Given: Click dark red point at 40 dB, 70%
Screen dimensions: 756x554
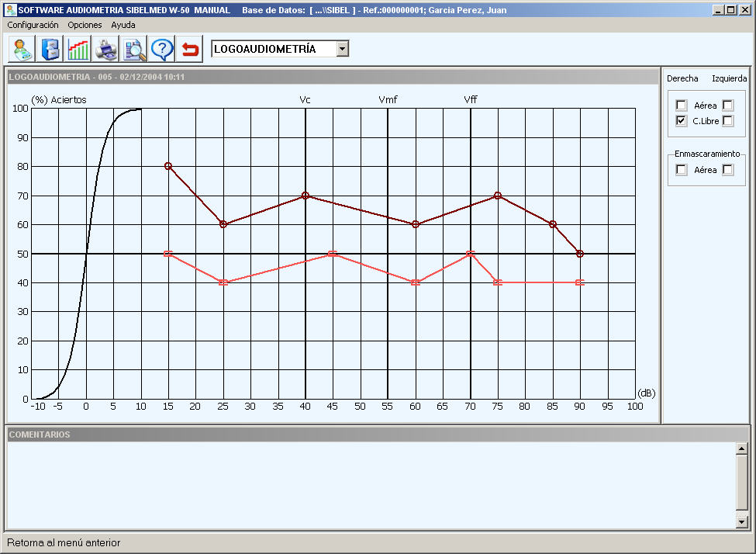Looking at the screenshot, I should 306,196.
